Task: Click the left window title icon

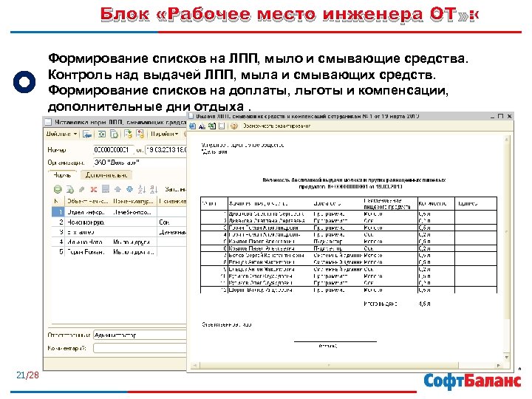Action: (x=49, y=122)
